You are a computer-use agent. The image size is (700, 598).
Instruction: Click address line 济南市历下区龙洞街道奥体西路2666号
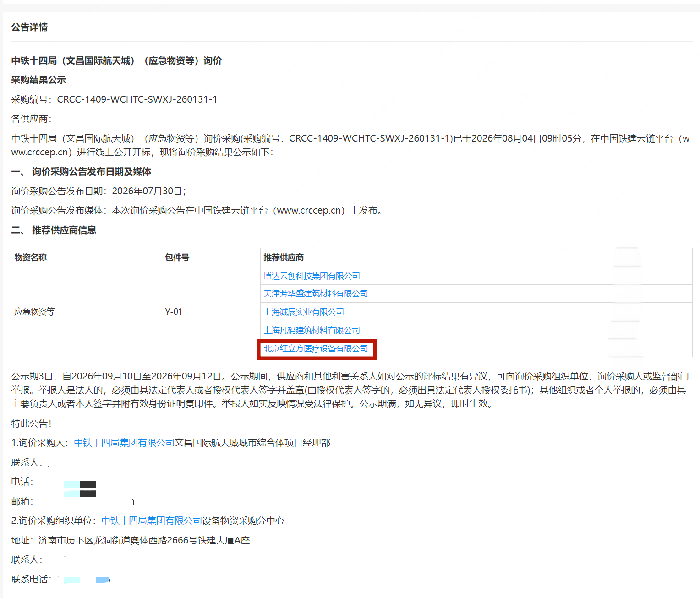[x=131, y=540]
